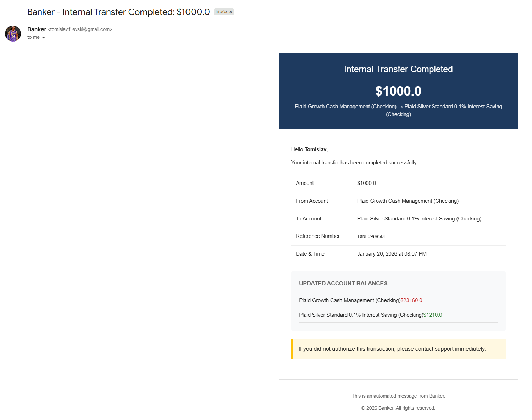Image resolution: width=532 pixels, height=420 pixels.
Task: Click the To Account value in table
Action: point(419,219)
